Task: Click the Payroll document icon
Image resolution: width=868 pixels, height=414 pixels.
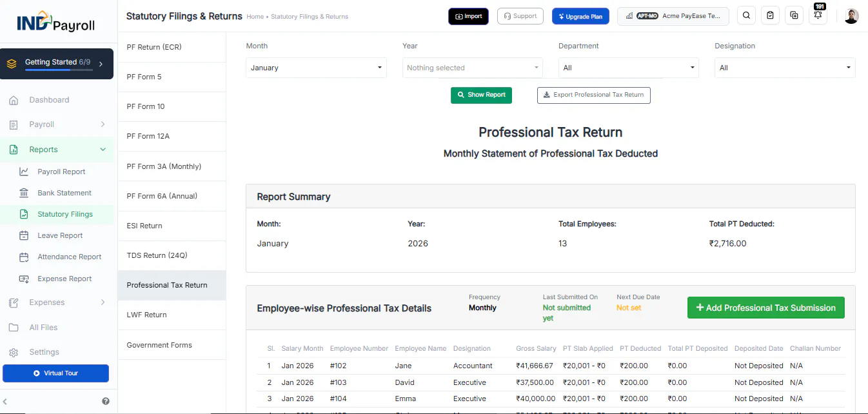Action: (14, 124)
